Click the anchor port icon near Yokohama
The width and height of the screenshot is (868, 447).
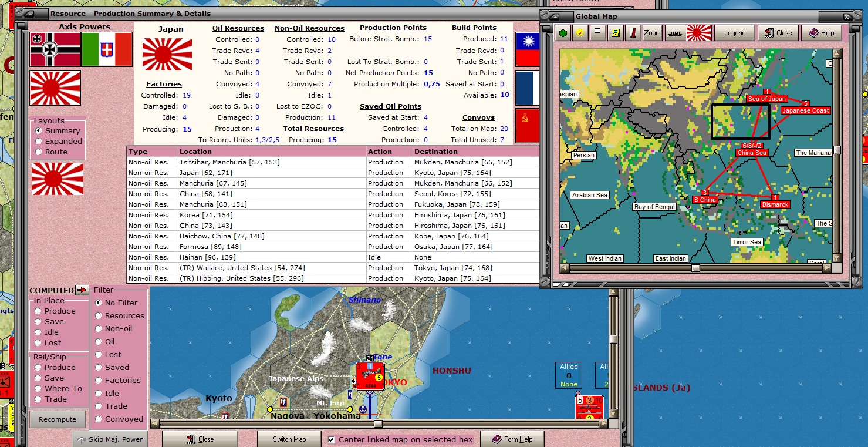[x=363, y=409]
